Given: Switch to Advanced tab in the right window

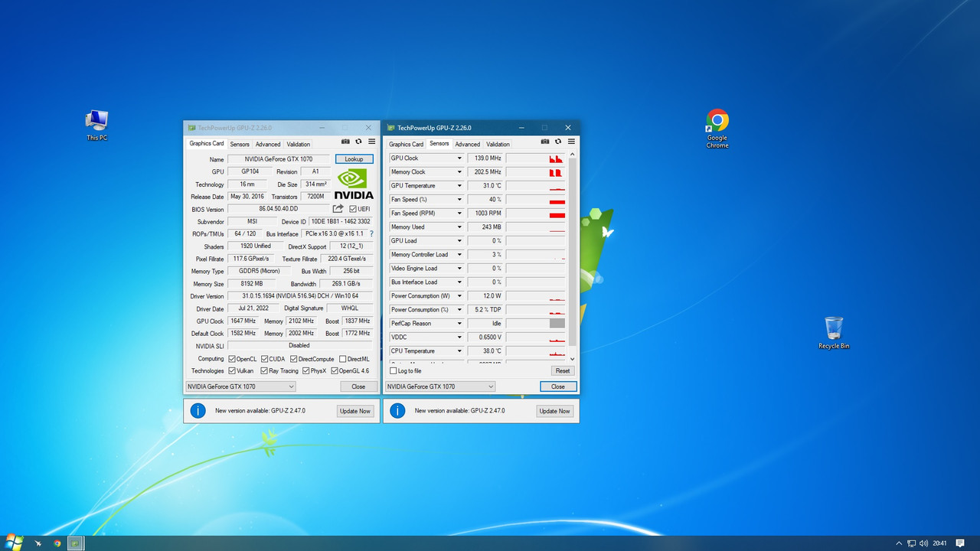Looking at the screenshot, I should (467, 144).
